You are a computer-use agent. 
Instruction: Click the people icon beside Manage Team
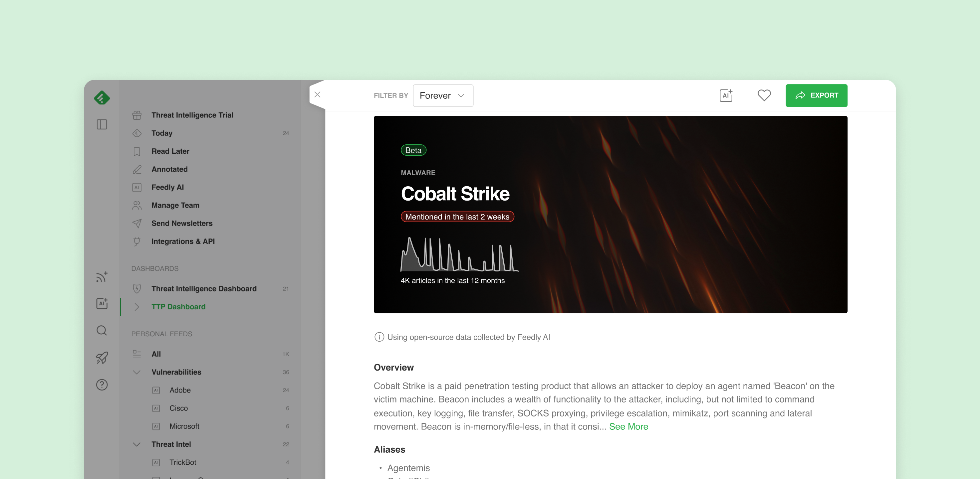pos(137,205)
